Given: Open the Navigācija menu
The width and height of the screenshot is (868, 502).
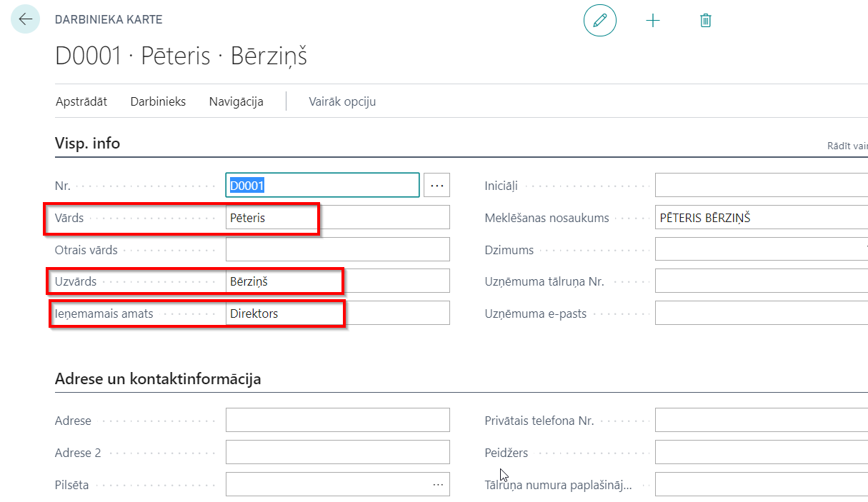Looking at the screenshot, I should pyautogui.click(x=236, y=101).
